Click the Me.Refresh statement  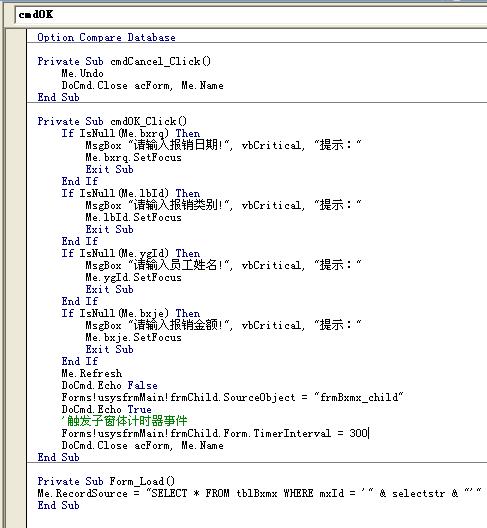click(92, 373)
